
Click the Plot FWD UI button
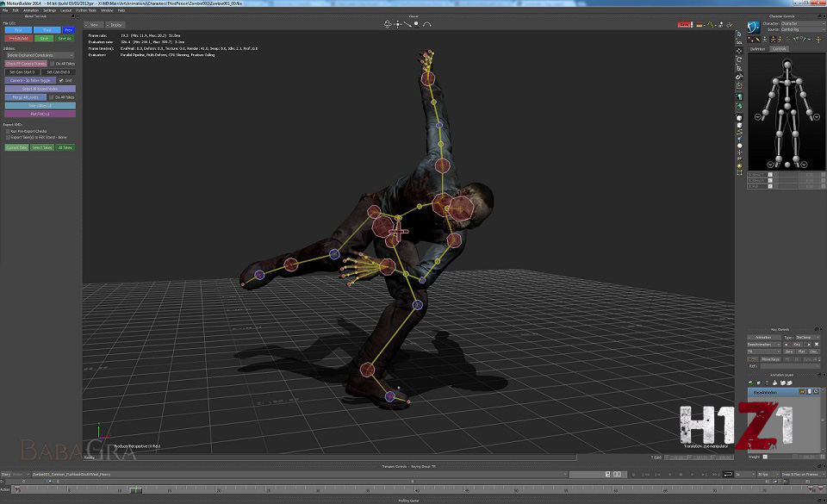click(x=40, y=114)
